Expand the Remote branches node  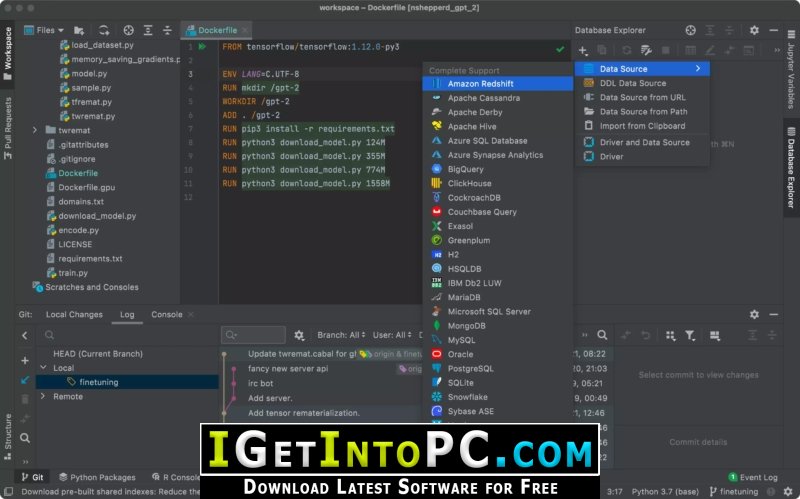(43, 396)
